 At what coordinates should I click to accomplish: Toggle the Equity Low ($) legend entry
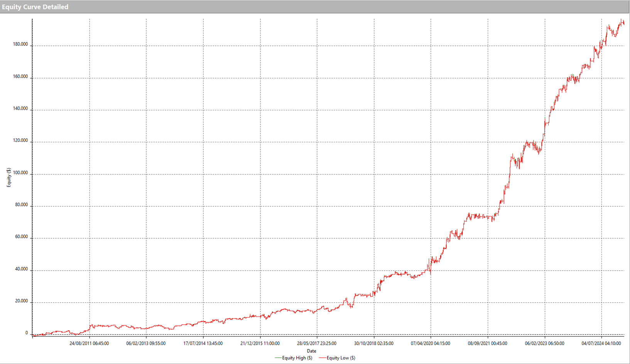click(x=341, y=358)
